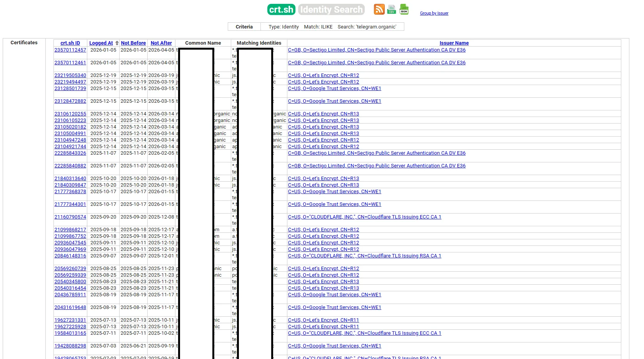Click the Identity Search title graphic
Viewport: 644px width, 359px height.
tap(331, 10)
